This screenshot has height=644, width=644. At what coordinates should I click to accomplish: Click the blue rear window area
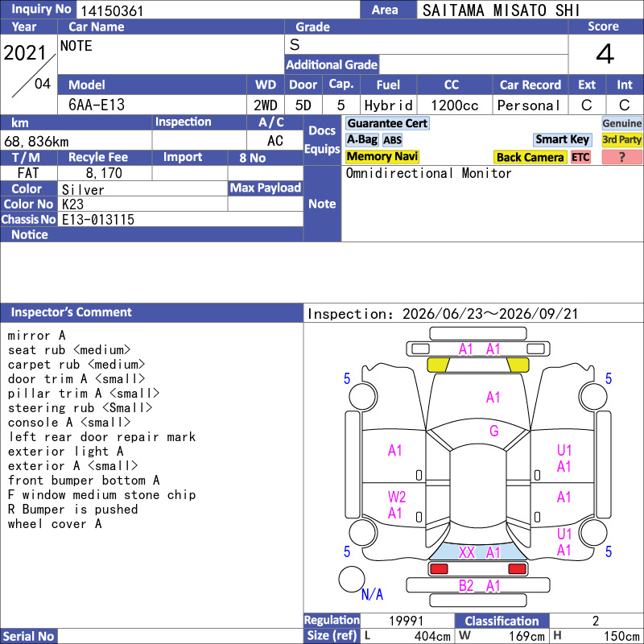click(x=478, y=551)
